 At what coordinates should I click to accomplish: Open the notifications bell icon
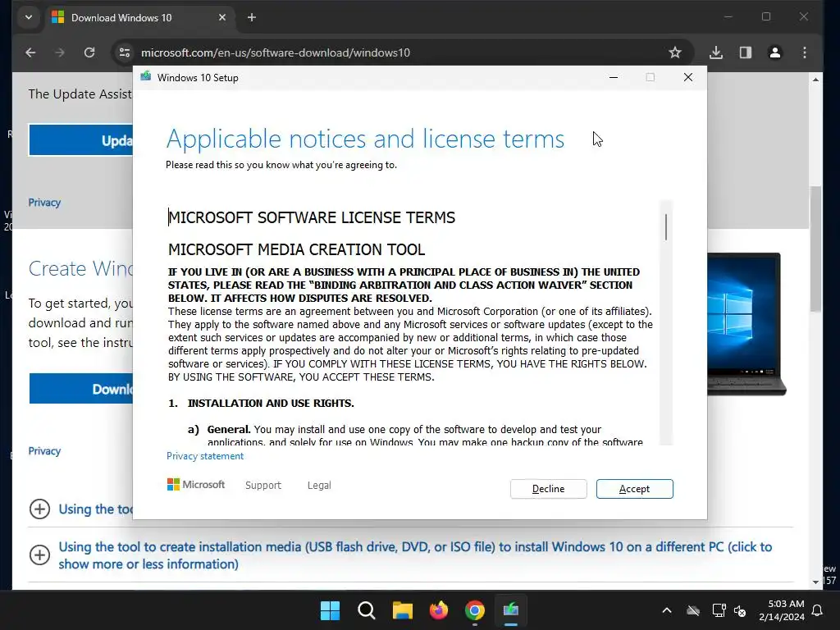818,610
